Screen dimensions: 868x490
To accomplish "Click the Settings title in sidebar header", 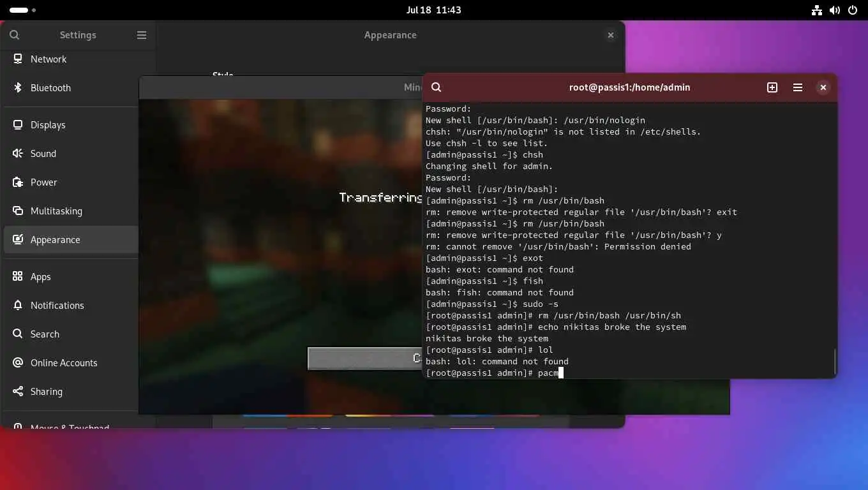I will [x=78, y=35].
